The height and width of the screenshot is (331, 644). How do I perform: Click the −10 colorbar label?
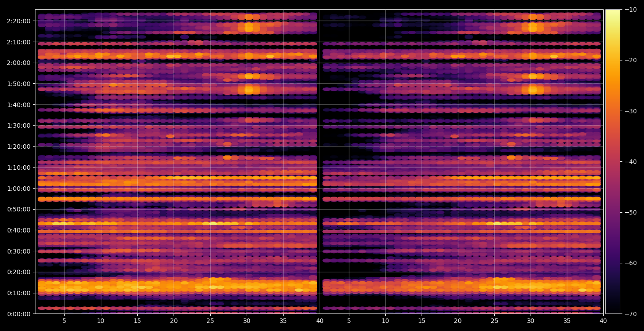[630, 9]
